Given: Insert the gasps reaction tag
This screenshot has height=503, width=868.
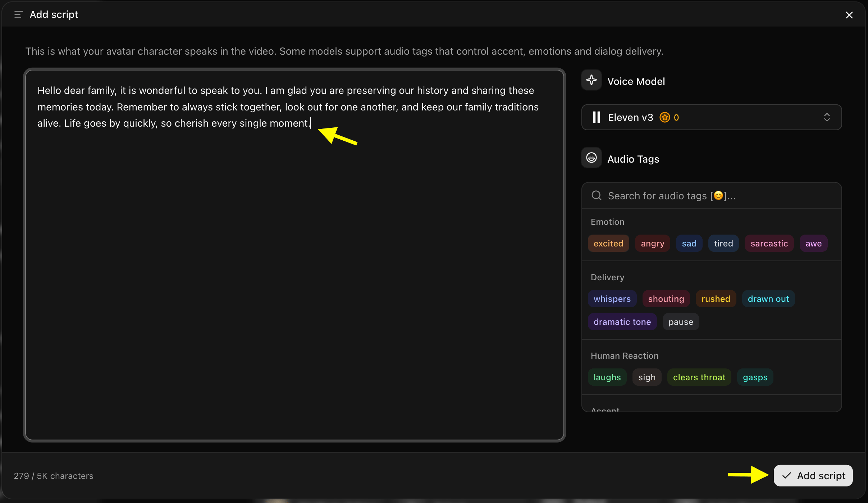Looking at the screenshot, I should (x=755, y=377).
